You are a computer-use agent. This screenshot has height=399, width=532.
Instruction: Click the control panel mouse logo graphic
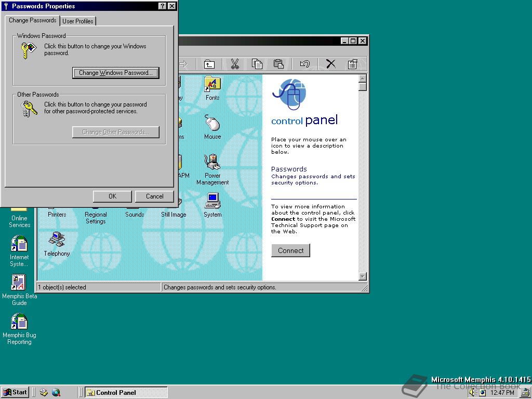pos(289,95)
